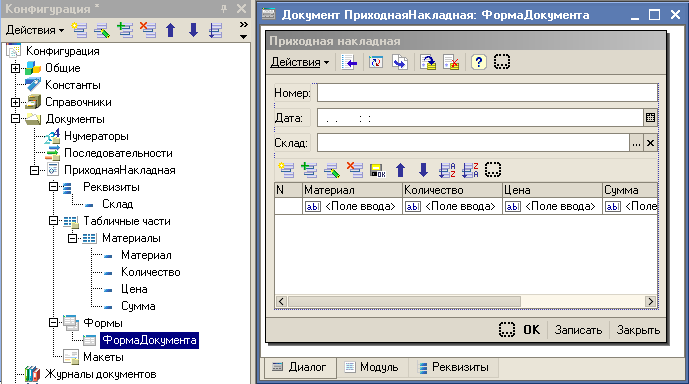Select the dotted placeholder in the table toolbar
The height and width of the screenshot is (384, 689).
[x=493, y=170]
